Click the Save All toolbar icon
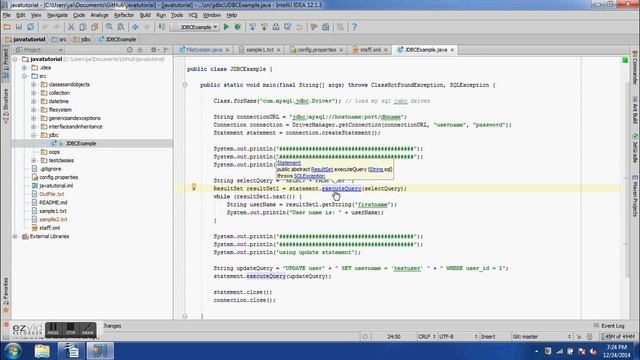The image size is (640, 360). (x=19, y=27)
